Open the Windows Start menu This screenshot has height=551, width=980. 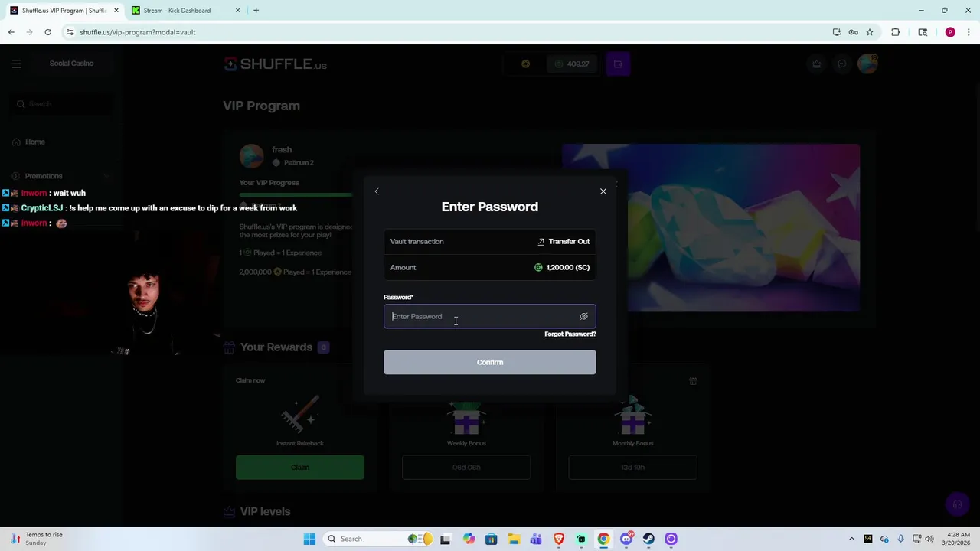(x=309, y=539)
